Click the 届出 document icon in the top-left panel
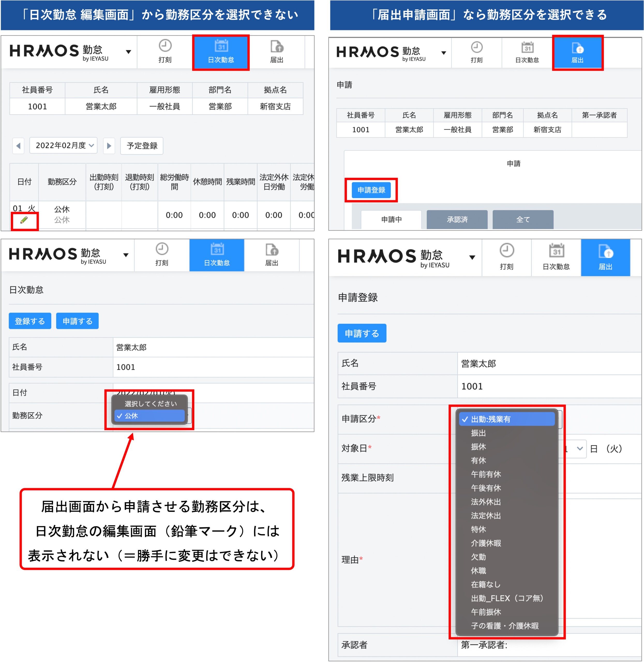This screenshot has height=662, width=644. 277,46
